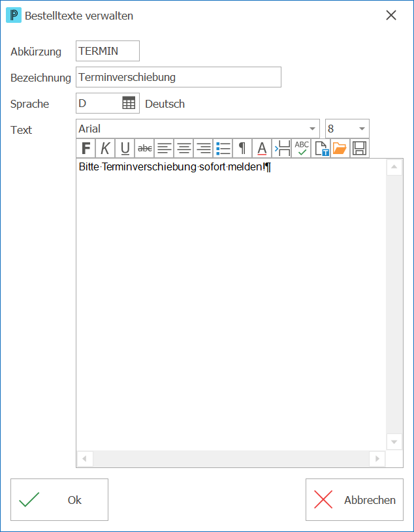Image resolution: width=414 pixels, height=532 pixels.
Task: Cancel with the Abbrechen button
Action: [x=355, y=500]
